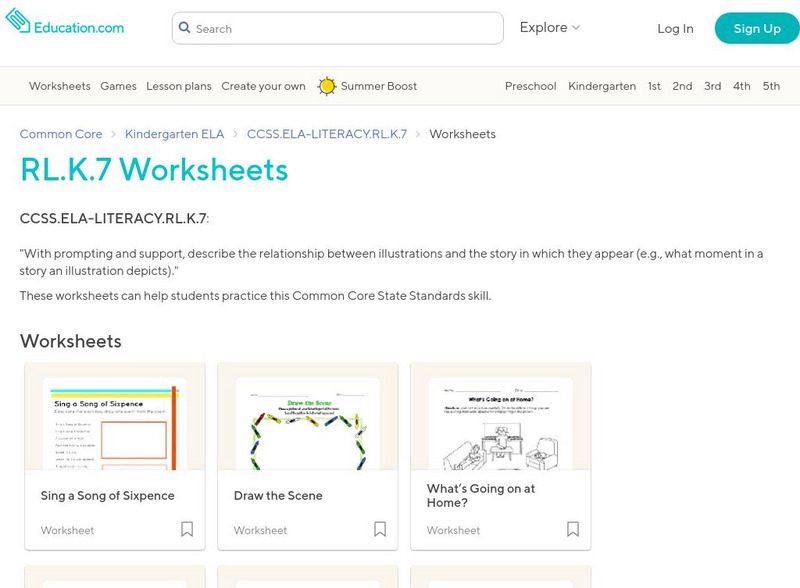Open the Worksheets menu item
The height and width of the screenshot is (588, 800).
(x=60, y=86)
